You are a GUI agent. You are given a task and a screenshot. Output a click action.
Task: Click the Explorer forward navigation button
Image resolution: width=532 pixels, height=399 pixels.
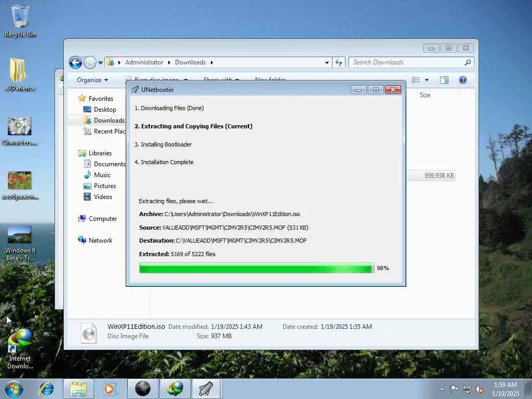[x=90, y=62]
